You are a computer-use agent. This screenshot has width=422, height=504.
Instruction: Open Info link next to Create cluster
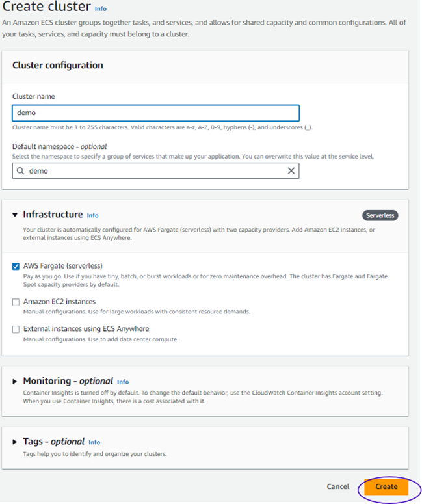(x=101, y=8)
